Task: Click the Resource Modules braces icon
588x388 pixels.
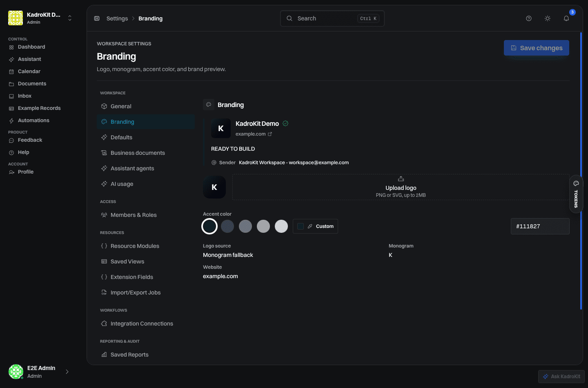Action: point(104,246)
